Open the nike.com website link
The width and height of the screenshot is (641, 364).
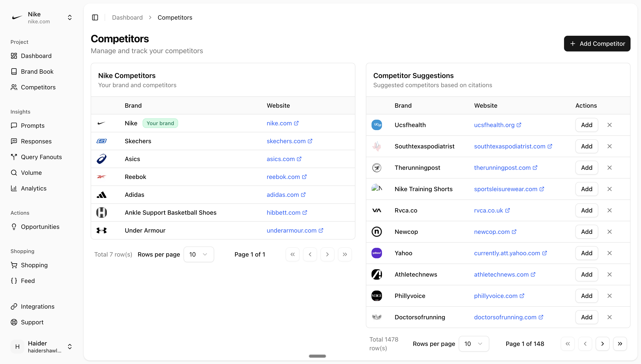pos(279,123)
